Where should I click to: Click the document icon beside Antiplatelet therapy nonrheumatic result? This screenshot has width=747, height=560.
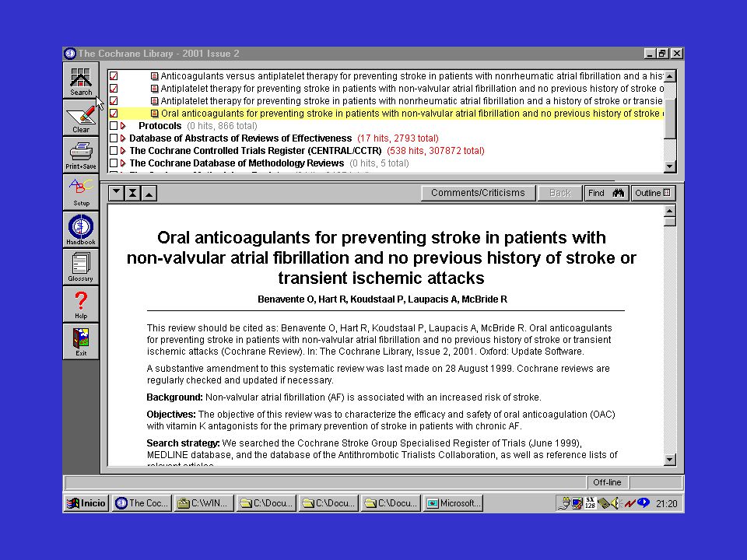coord(154,101)
